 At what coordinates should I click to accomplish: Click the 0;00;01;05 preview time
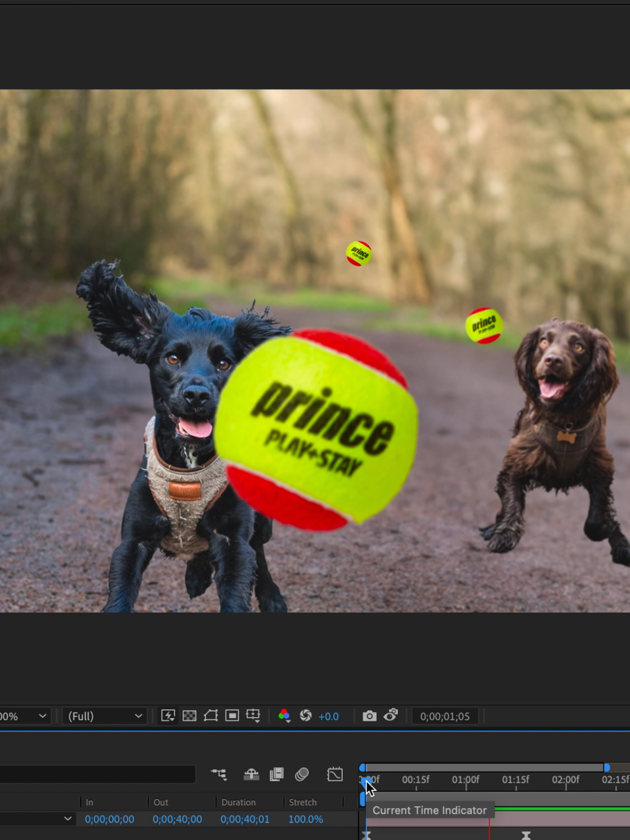[445, 716]
